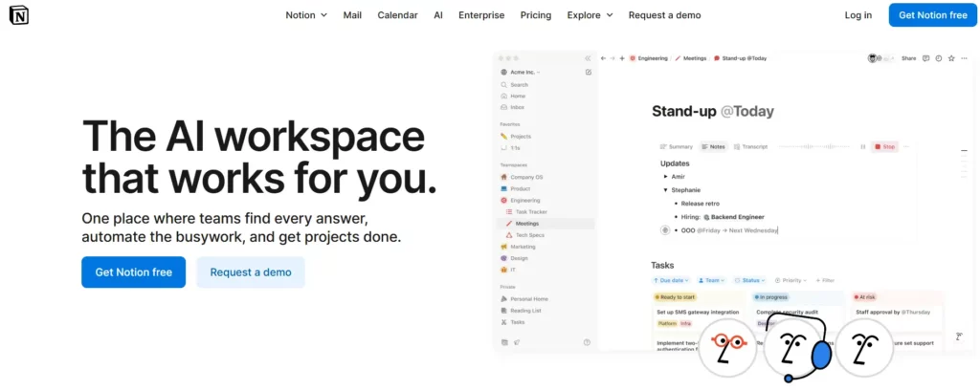The height and width of the screenshot is (391, 980).
Task: Open Tech Specs under Engineering
Action: point(525,235)
